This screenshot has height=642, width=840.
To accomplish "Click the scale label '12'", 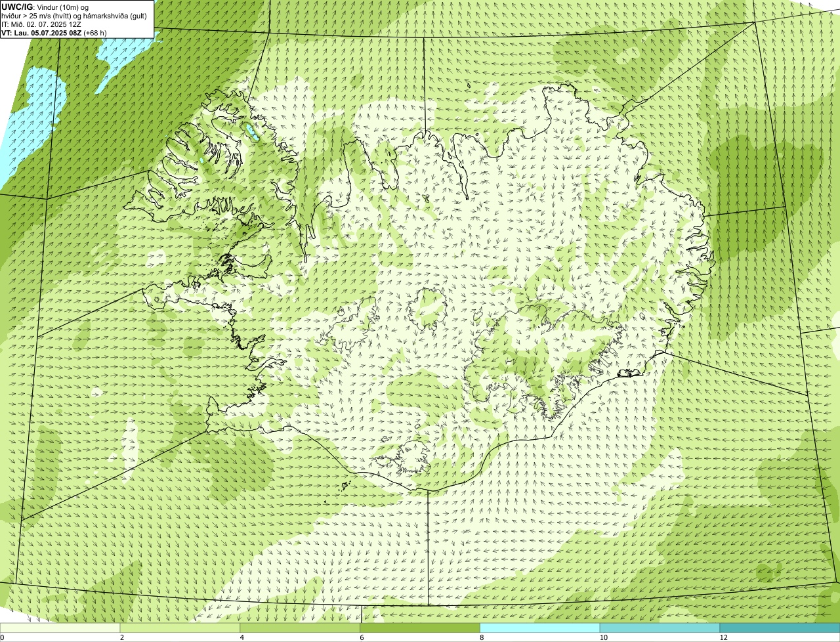I will [723, 637].
